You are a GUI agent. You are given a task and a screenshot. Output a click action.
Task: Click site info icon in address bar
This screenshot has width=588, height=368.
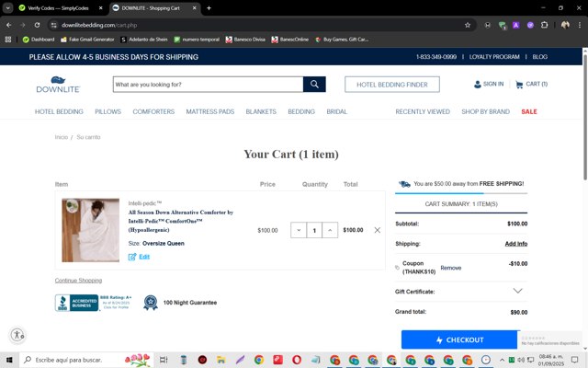[x=54, y=25]
